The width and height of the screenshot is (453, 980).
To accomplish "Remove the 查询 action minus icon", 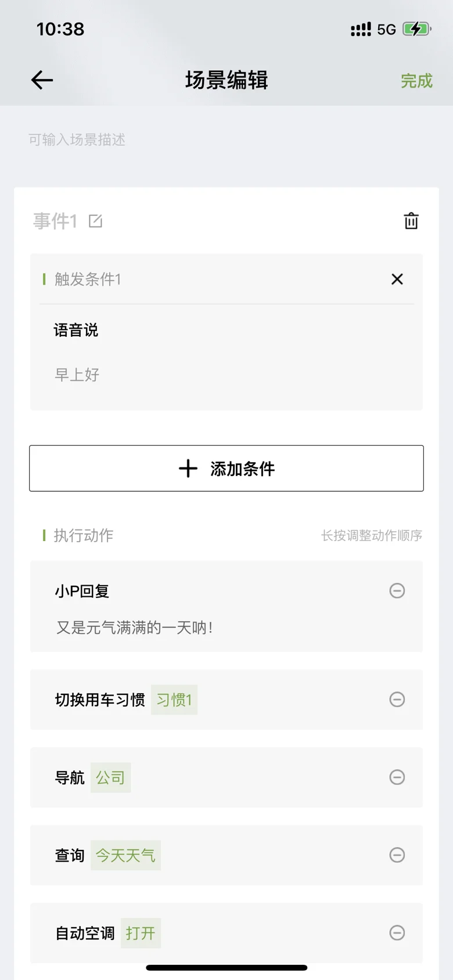I will (397, 855).
